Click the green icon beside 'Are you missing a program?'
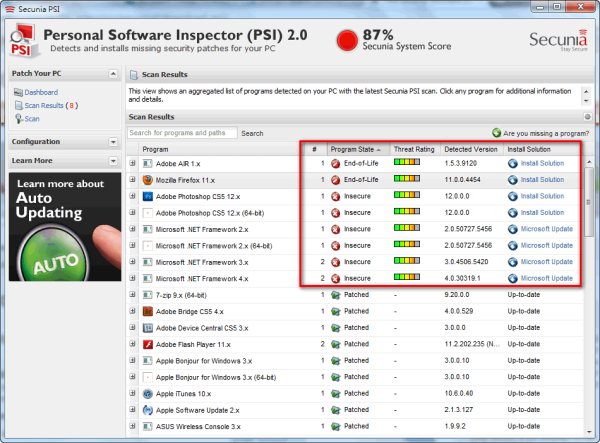Viewport: 600px width, 443px height. pyautogui.click(x=496, y=133)
